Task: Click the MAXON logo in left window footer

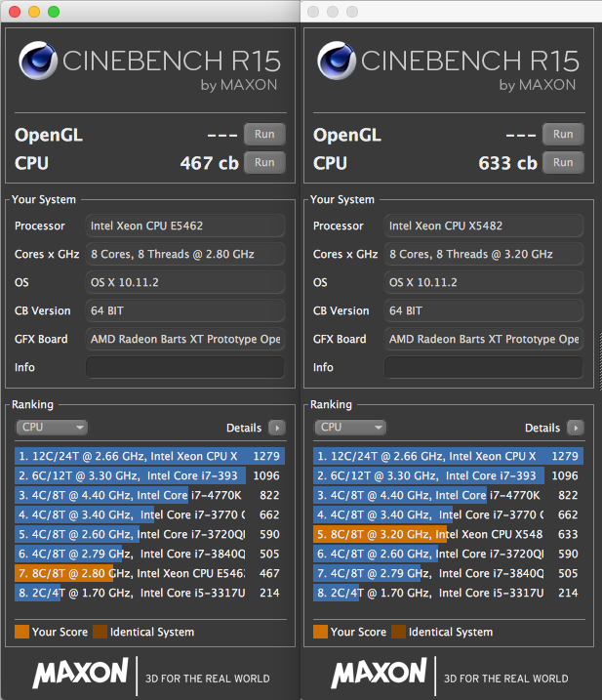Action: click(x=81, y=674)
